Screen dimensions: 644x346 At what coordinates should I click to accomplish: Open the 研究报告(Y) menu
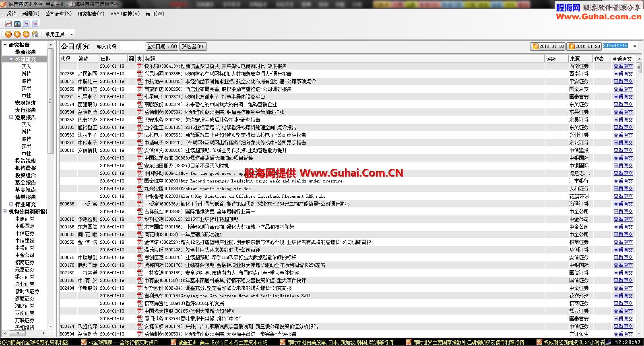click(x=91, y=14)
